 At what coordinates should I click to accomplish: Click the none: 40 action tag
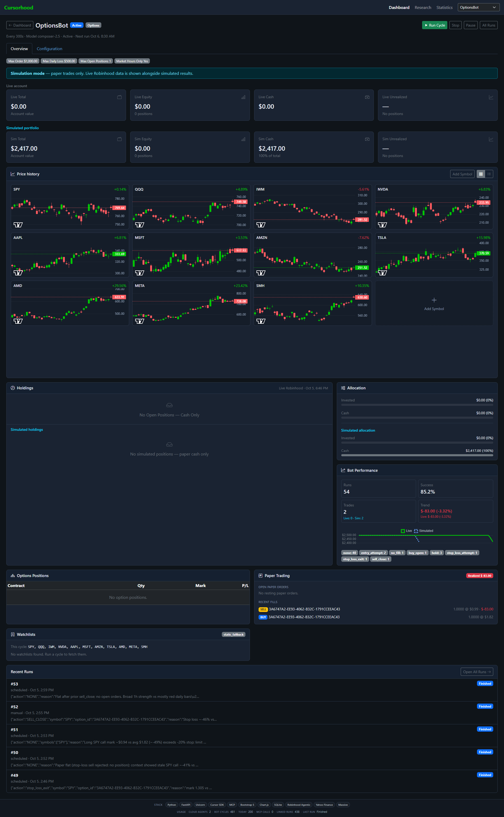[349, 553]
